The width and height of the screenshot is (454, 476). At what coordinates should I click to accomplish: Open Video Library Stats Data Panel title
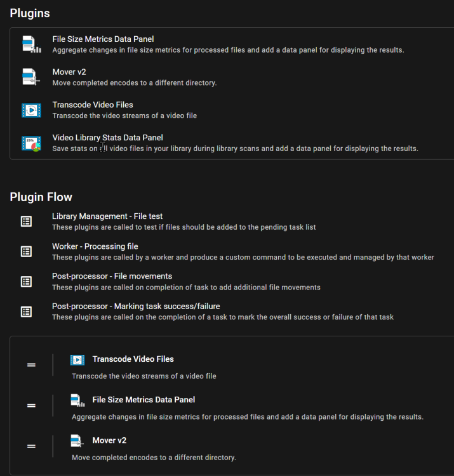click(107, 138)
